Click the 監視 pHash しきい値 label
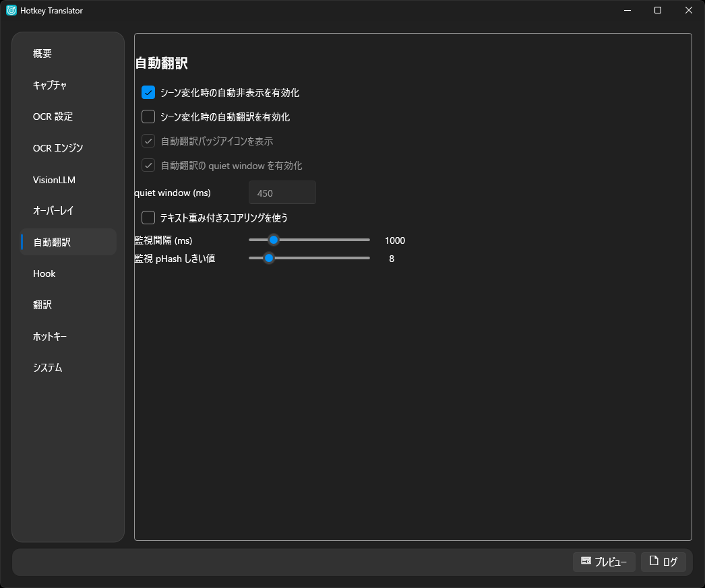This screenshot has height=588, width=705. [175, 259]
